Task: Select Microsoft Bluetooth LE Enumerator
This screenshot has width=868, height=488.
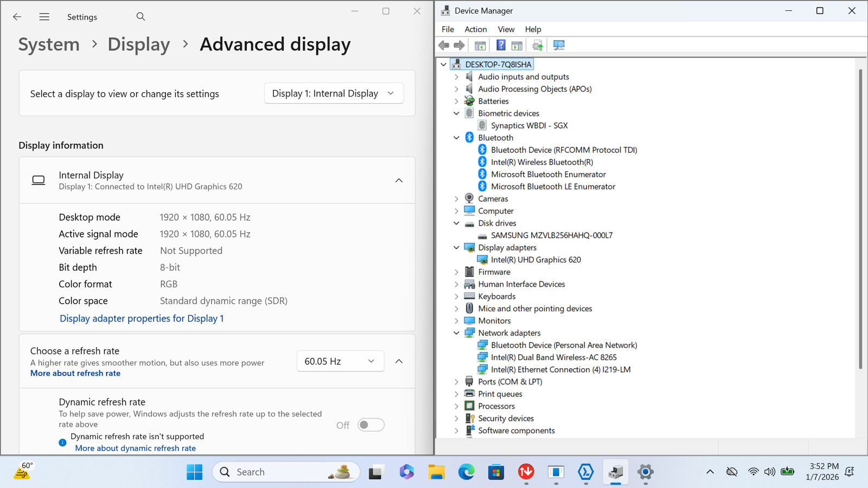Action: (553, 187)
